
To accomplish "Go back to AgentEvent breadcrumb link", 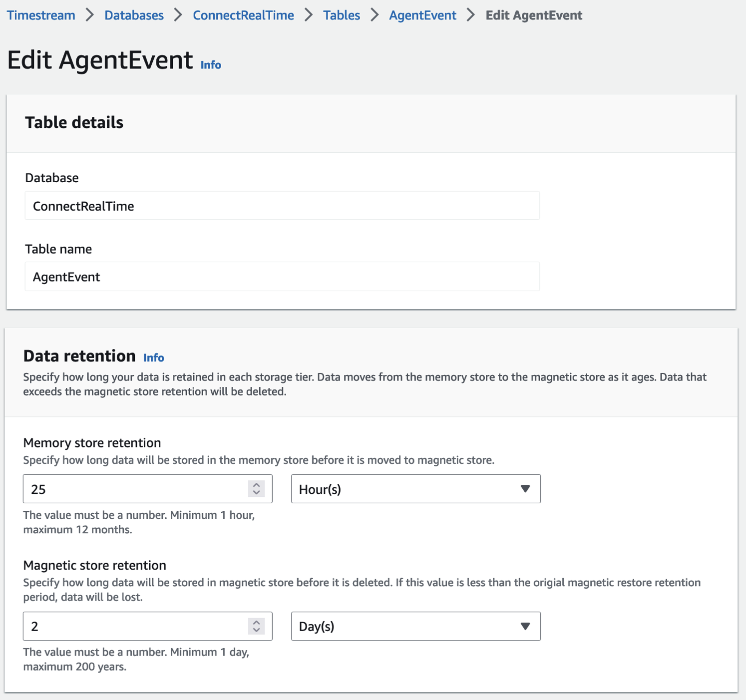I will pos(422,15).
